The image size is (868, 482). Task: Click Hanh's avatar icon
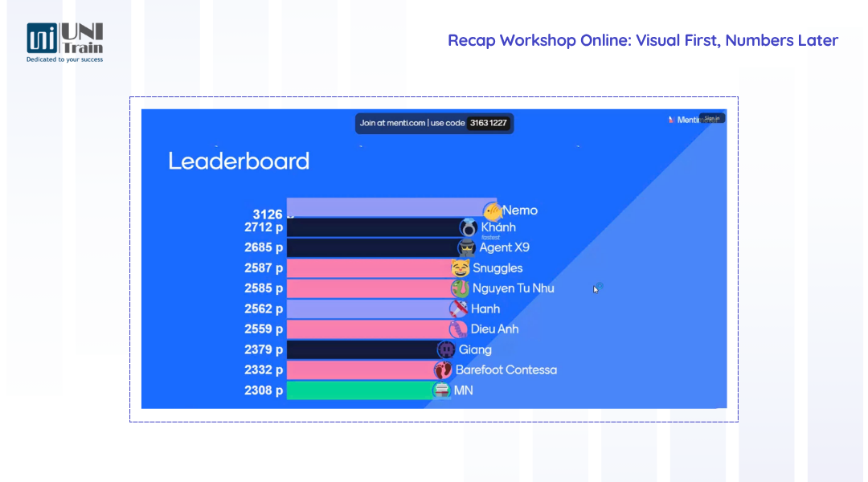pyautogui.click(x=458, y=308)
